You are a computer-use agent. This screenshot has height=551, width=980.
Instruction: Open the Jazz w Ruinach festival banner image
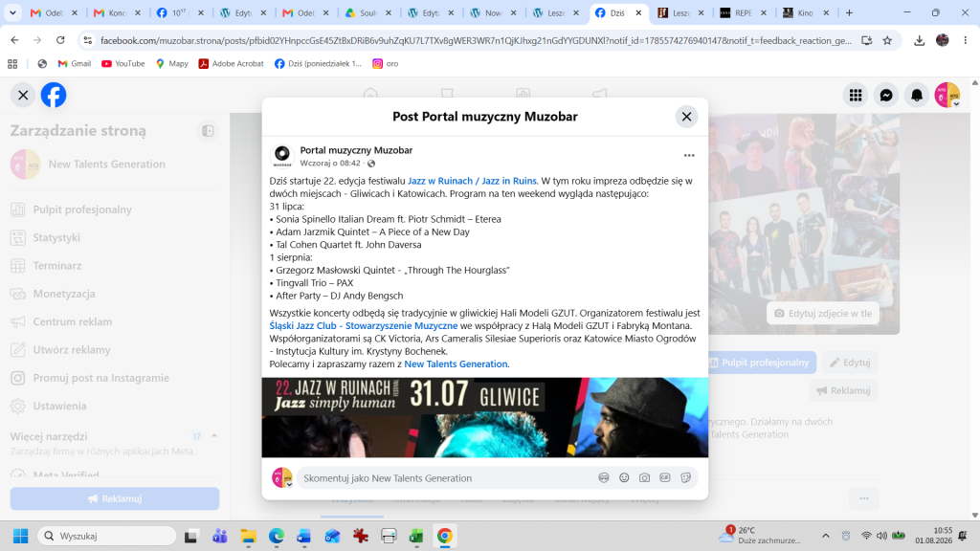click(485, 417)
